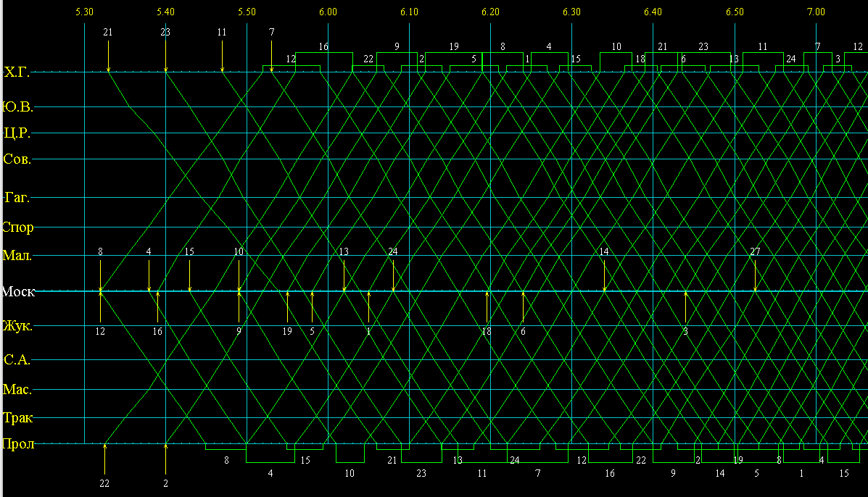
Task: Select the С.А. station label
Action: click(17, 360)
